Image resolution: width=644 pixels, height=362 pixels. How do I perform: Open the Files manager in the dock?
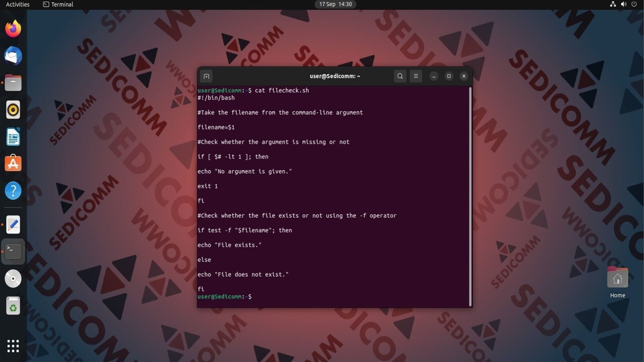click(x=13, y=83)
